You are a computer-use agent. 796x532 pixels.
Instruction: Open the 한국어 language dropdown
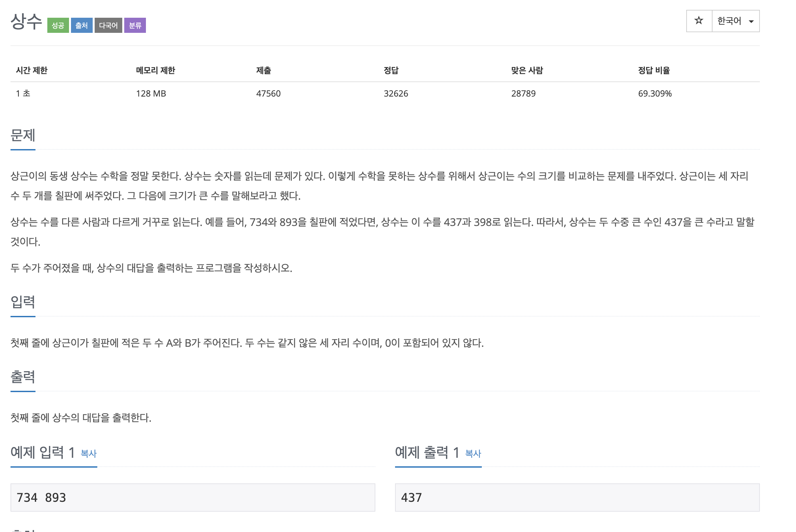[x=729, y=21]
